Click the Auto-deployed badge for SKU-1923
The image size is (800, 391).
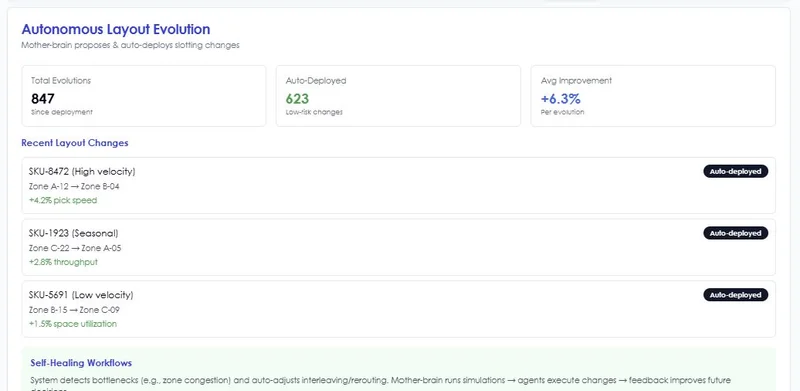coord(736,233)
